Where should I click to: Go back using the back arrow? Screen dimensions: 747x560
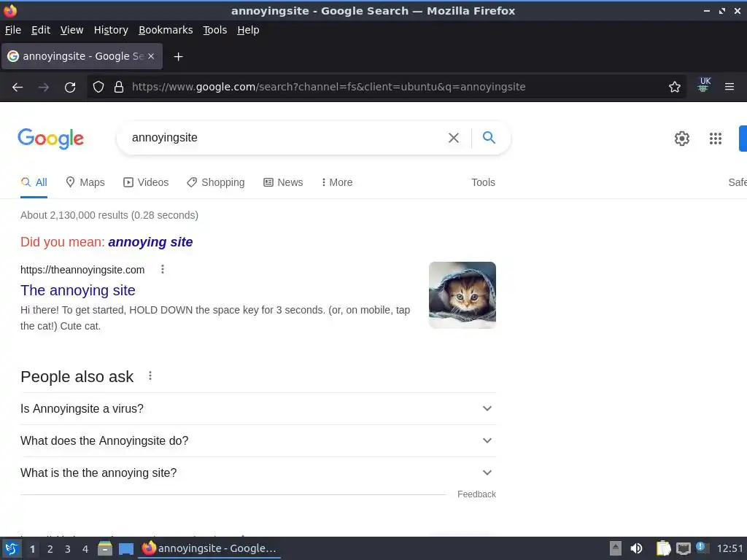[18, 87]
